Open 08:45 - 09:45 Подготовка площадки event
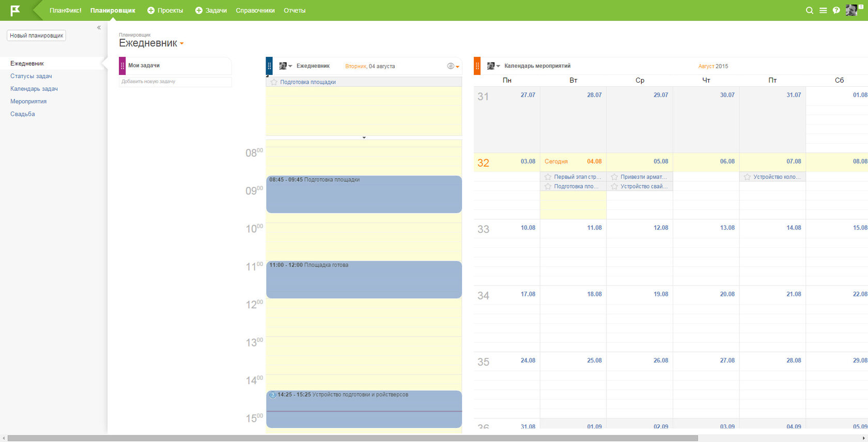Image resolution: width=868 pixels, height=442 pixels. 364,194
